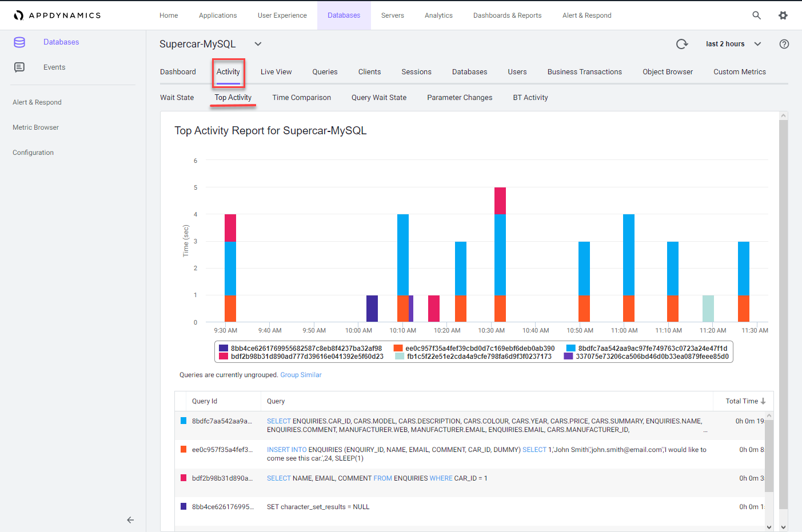Switch to Wait State sub-tab

point(177,98)
